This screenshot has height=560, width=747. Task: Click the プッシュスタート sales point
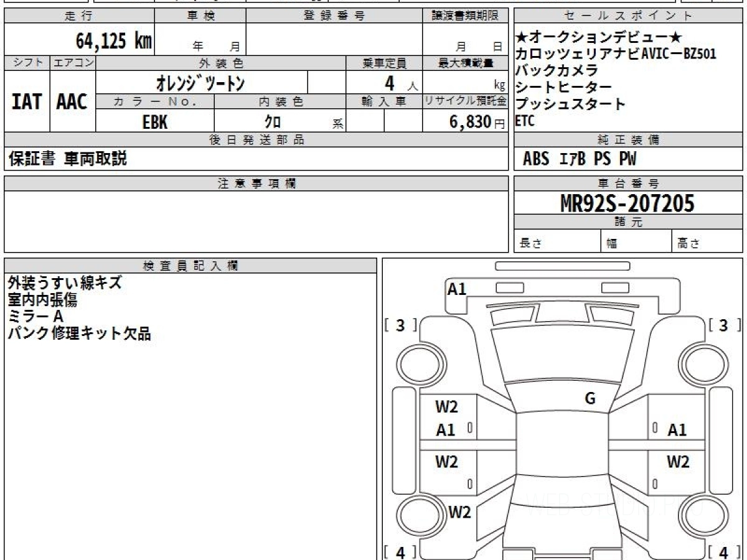pos(571,105)
